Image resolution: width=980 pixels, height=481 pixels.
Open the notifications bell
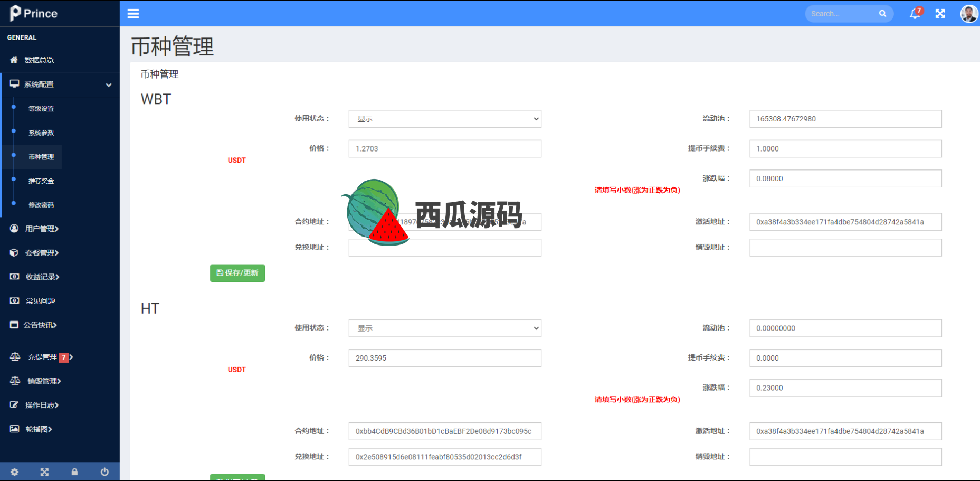tap(915, 14)
